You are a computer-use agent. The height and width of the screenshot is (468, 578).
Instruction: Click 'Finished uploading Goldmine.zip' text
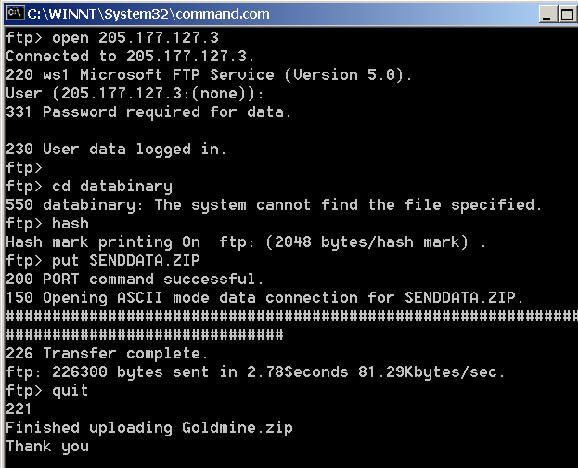click(149, 428)
